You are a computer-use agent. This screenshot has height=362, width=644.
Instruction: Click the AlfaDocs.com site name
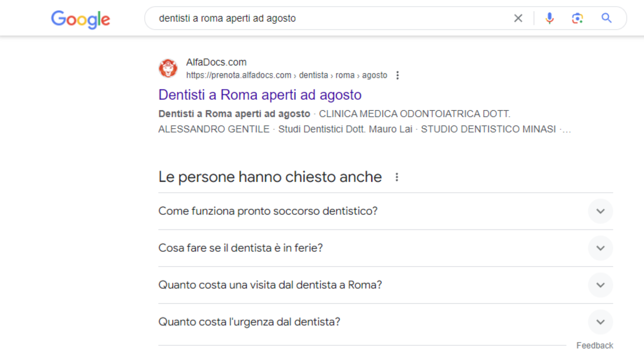[x=216, y=62]
